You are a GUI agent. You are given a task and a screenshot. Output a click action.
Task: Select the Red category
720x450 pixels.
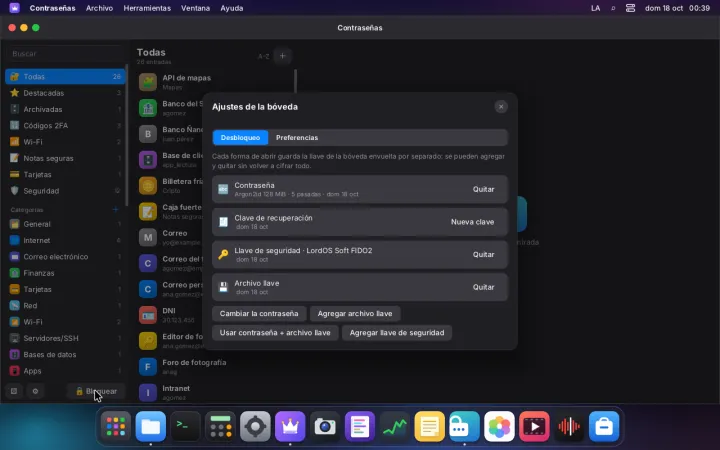pyautogui.click(x=65, y=305)
